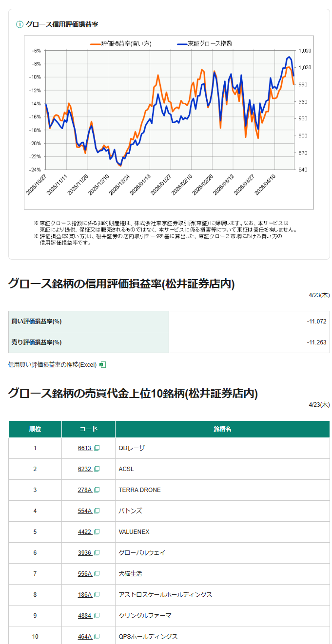Click the orange 評価損益率(買い方) legend swatch
The width and height of the screenshot is (332, 644).
click(95, 44)
